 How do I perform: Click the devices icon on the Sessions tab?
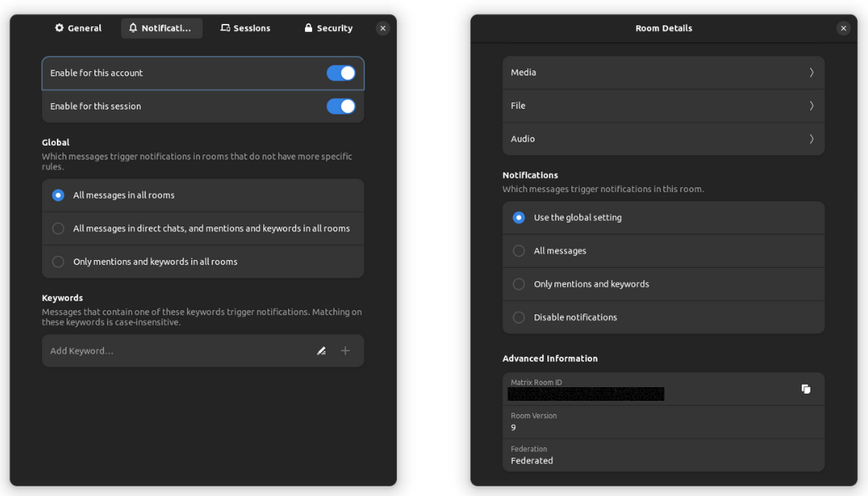tap(225, 27)
